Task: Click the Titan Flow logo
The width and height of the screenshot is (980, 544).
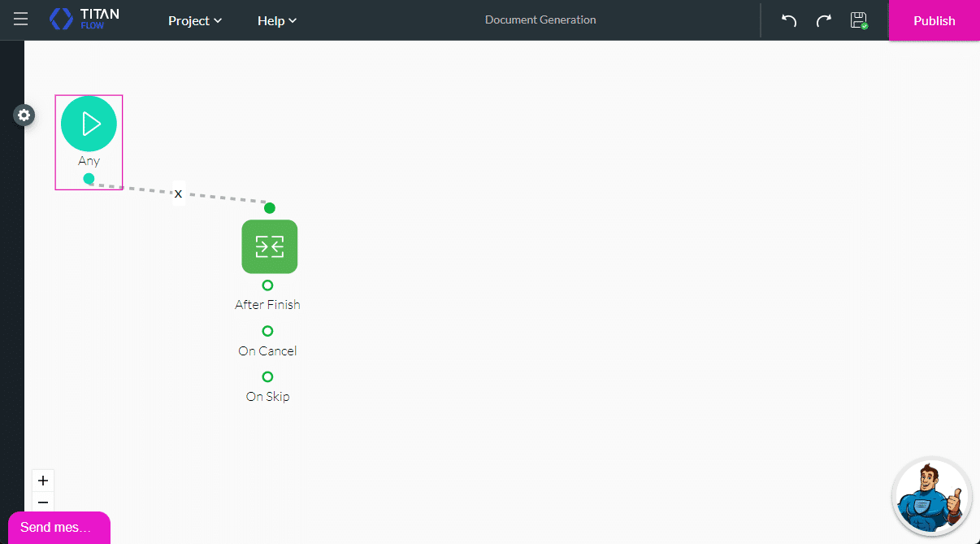Action: (84, 18)
